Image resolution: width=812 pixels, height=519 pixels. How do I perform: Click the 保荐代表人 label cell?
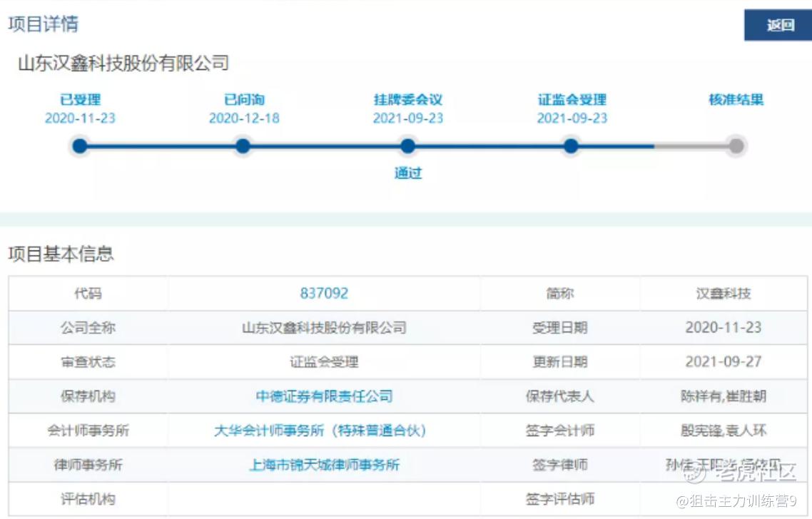tap(560, 396)
